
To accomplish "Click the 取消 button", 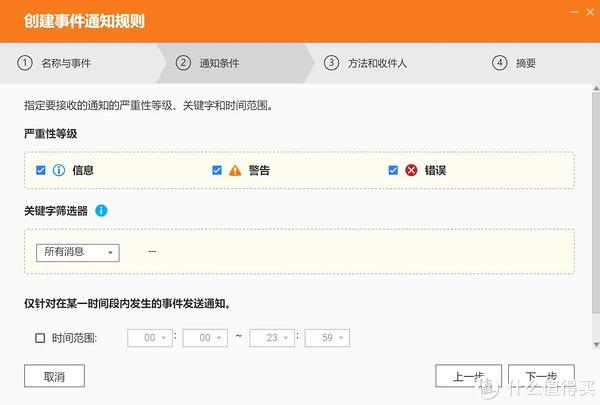I will (54, 376).
